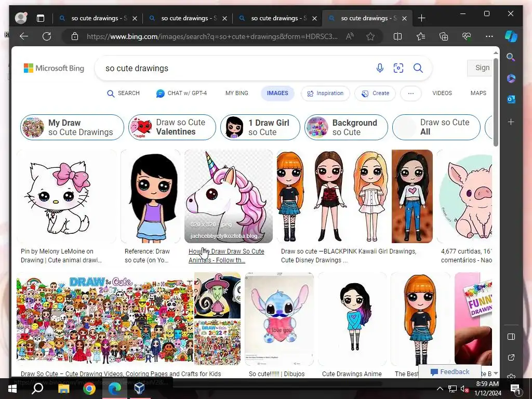Open the white kitten with pink bow image
The width and height of the screenshot is (532, 399).
coord(66,196)
